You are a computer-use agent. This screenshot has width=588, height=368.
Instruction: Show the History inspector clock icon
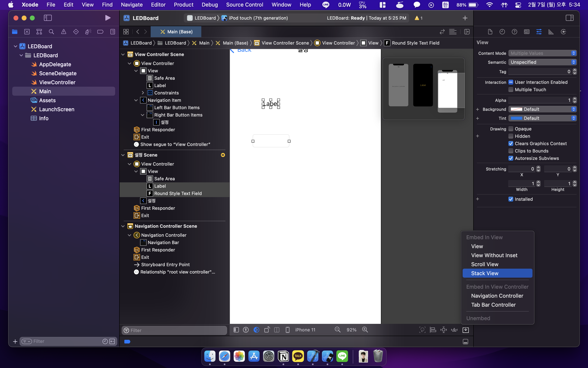click(502, 32)
